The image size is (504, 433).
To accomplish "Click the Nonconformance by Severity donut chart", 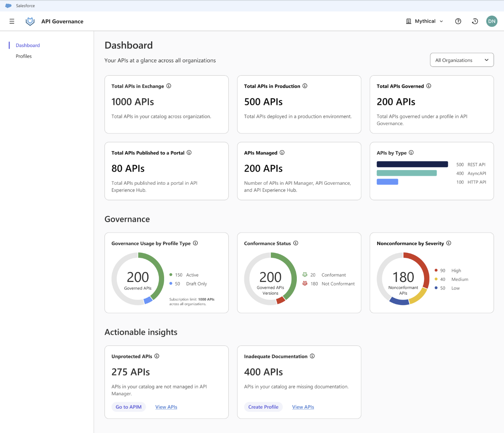I will pyautogui.click(x=403, y=279).
